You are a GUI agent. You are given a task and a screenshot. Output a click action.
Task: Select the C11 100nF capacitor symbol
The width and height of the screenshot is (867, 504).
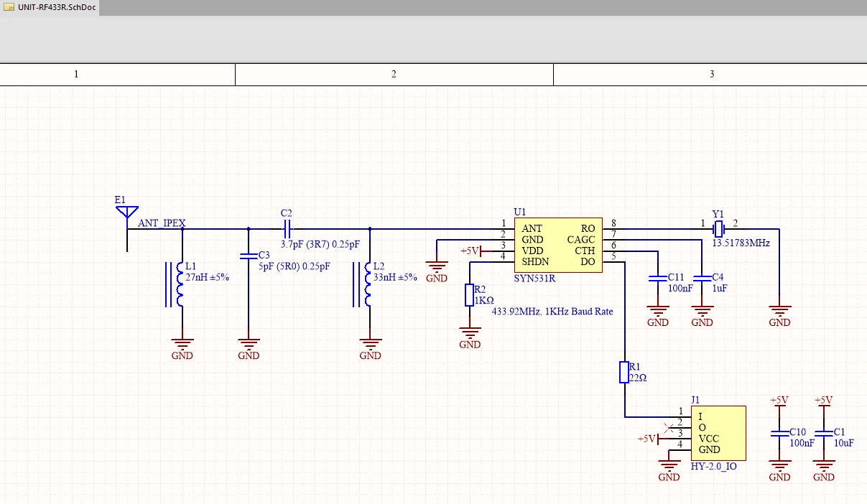(x=657, y=277)
